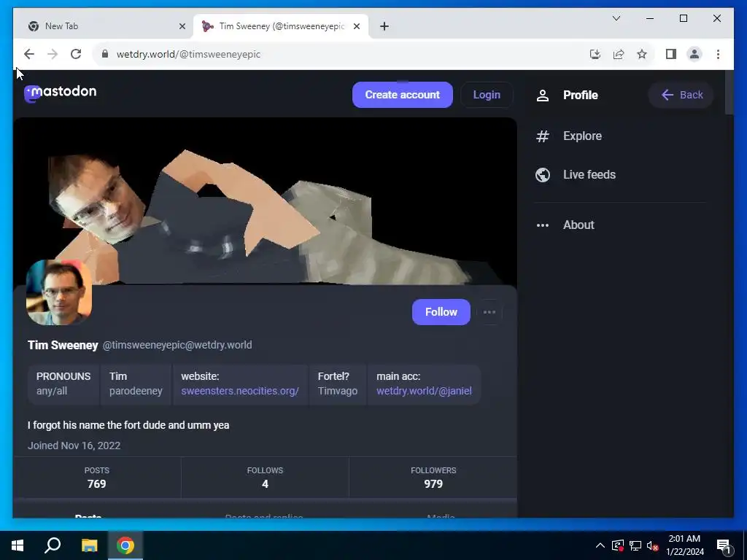
Task: Click the network tray icon
Action: pos(635,545)
